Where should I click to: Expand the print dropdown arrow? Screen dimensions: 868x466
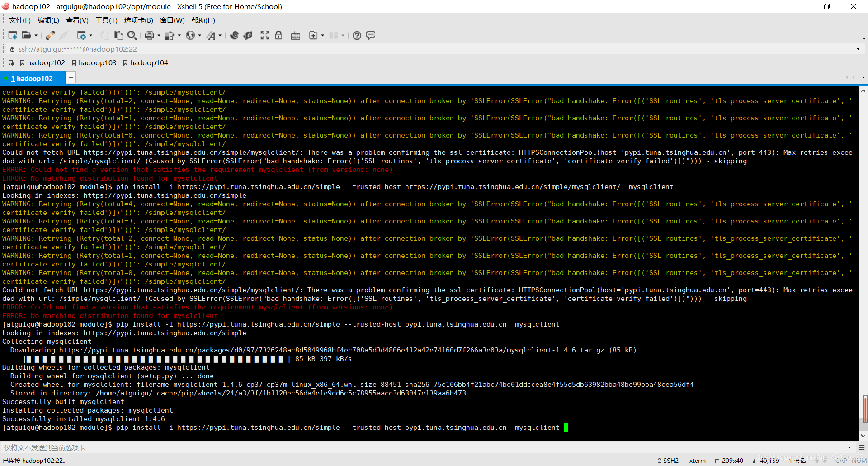coord(159,36)
